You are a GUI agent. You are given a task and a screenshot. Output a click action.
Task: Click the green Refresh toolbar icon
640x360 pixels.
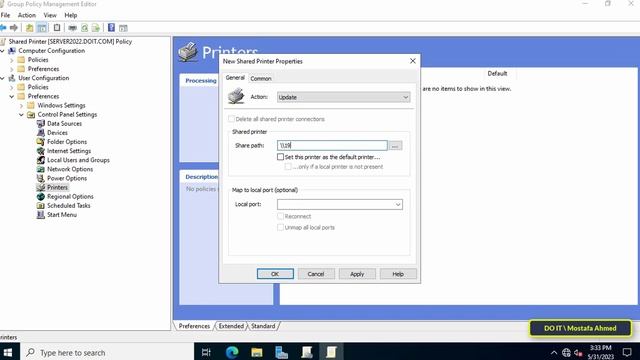(x=84, y=28)
